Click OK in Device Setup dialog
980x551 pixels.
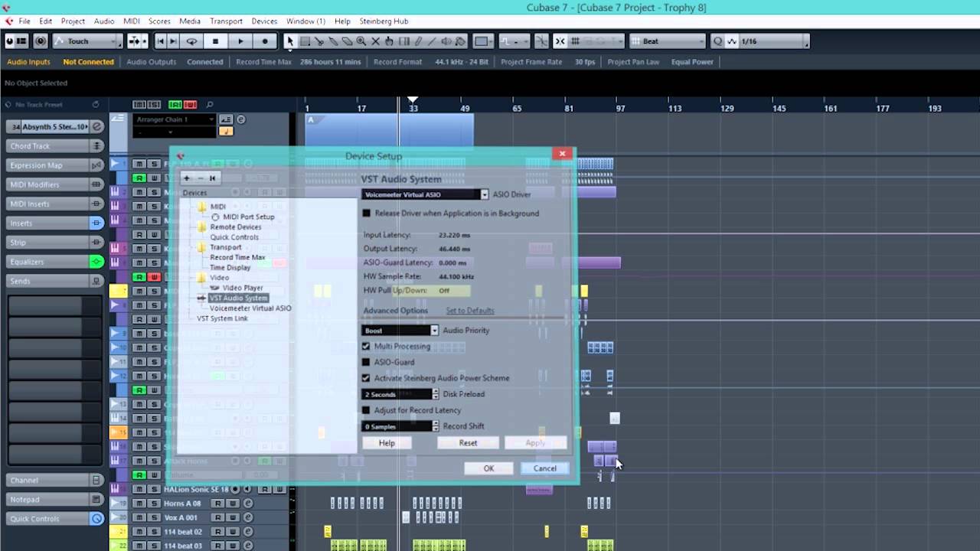point(488,468)
